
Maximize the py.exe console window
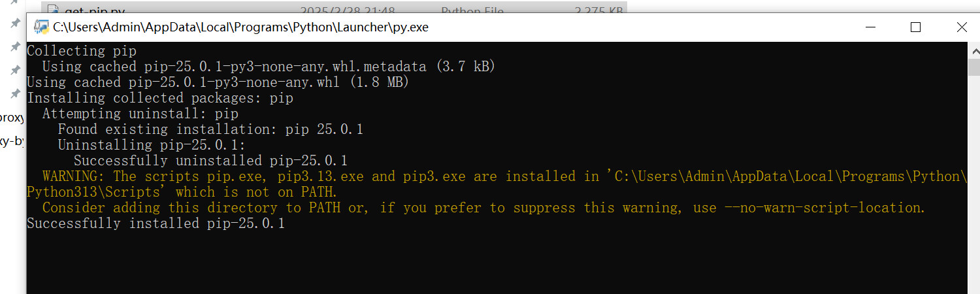(915, 27)
